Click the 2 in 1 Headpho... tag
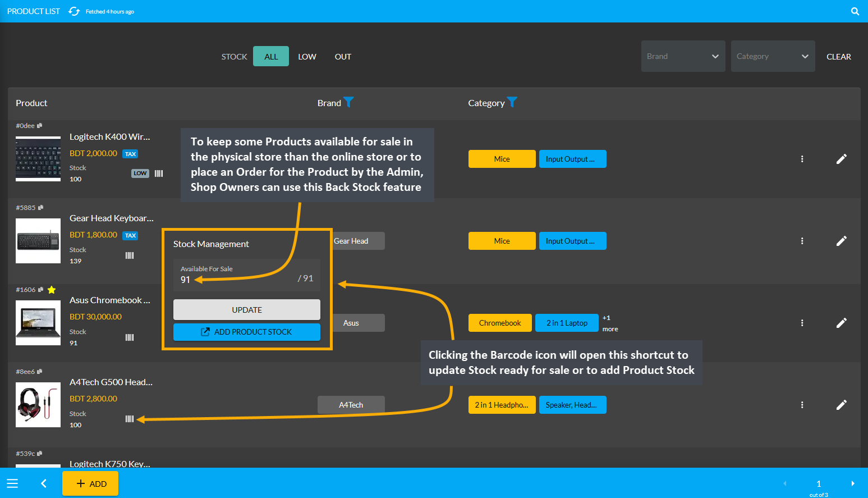 click(x=502, y=405)
